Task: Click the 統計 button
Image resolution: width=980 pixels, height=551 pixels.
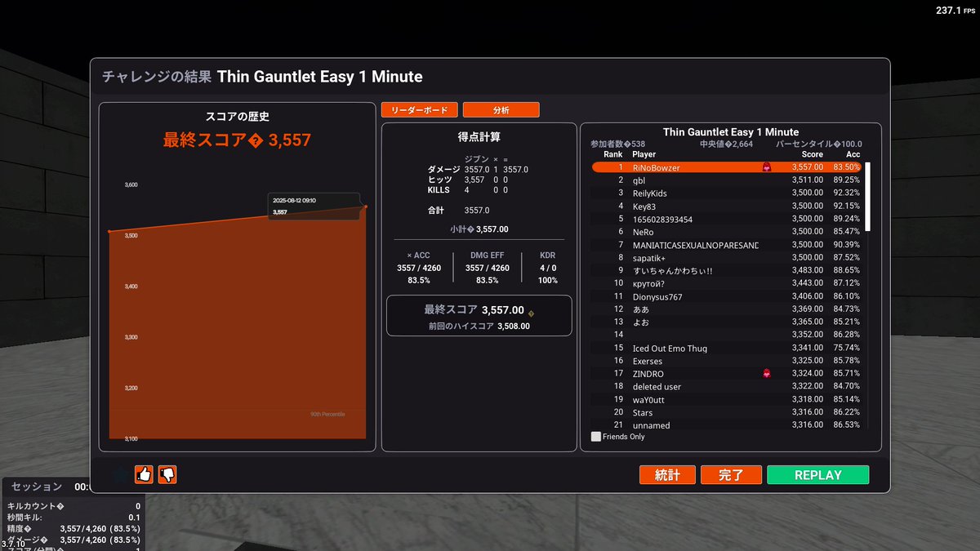Action: (667, 475)
